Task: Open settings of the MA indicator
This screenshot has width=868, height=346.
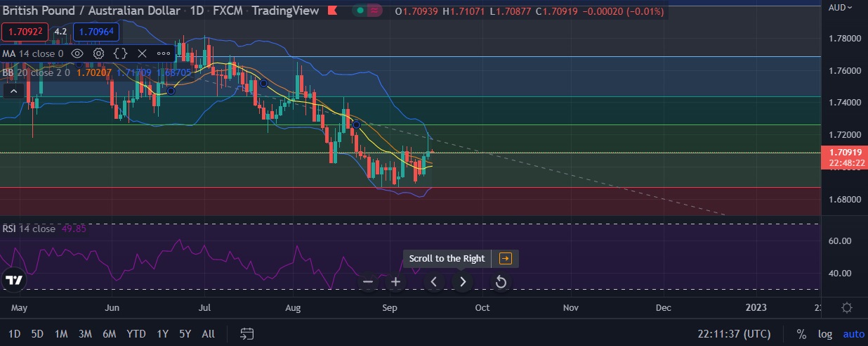Action: tap(98, 53)
